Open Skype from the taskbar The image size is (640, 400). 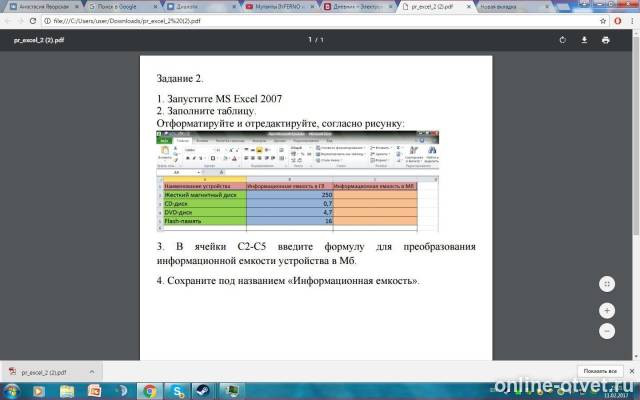(178, 391)
